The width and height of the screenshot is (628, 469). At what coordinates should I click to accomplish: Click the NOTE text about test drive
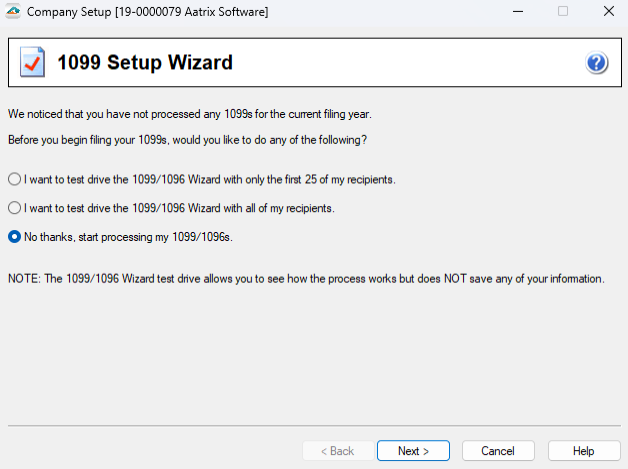click(306, 279)
